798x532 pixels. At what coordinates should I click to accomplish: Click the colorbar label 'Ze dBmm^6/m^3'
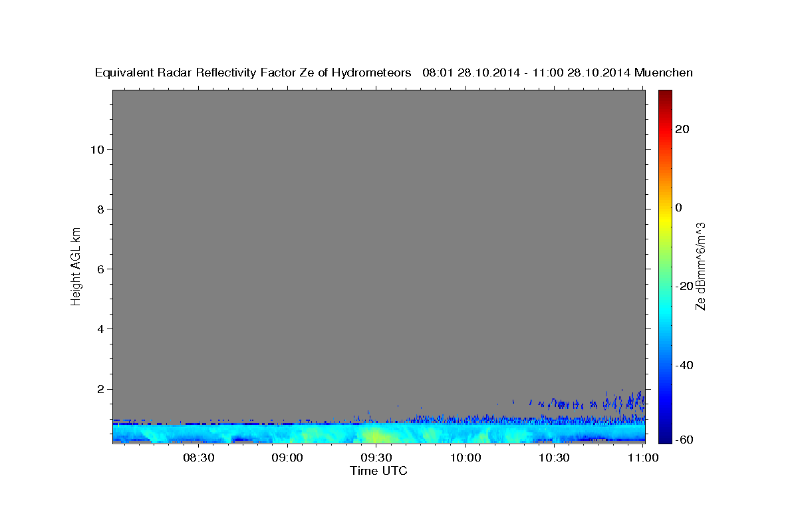click(700, 265)
